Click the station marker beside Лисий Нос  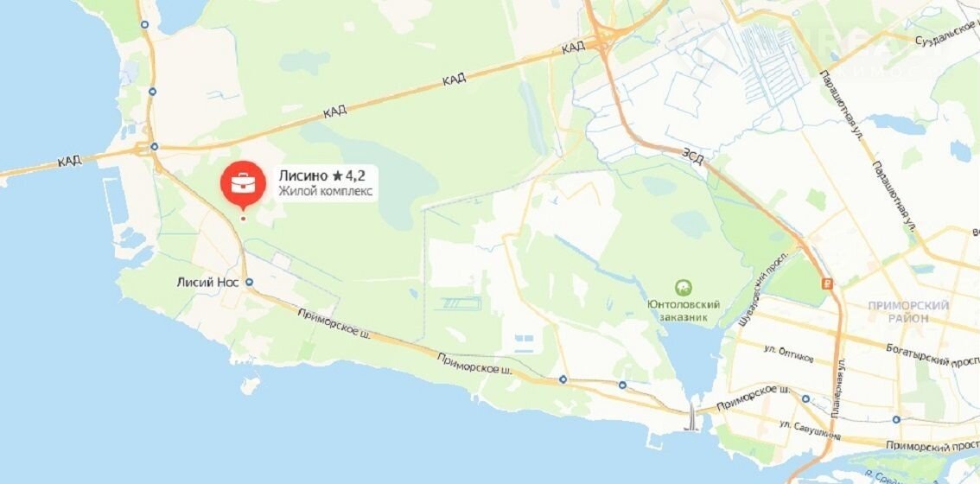click(x=250, y=282)
